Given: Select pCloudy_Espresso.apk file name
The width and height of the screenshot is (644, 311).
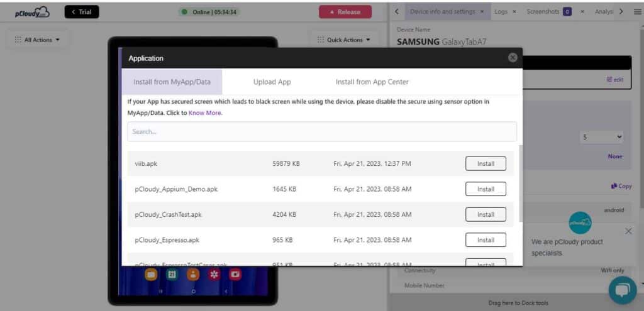Looking at the screenshot, I should 167,240.
